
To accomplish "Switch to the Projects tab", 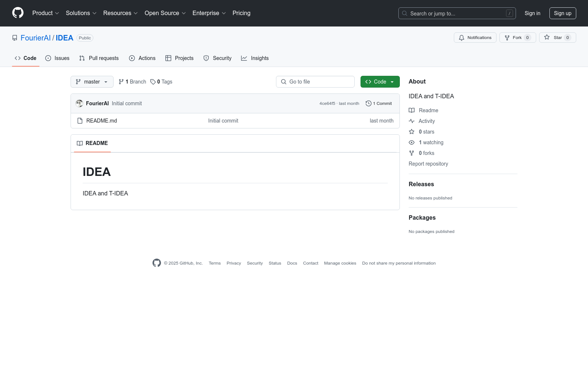I will coord(179,58).
